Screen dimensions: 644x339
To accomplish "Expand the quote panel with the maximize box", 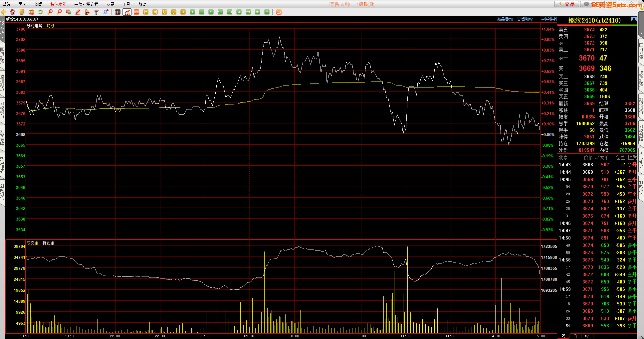I will 634,19.
